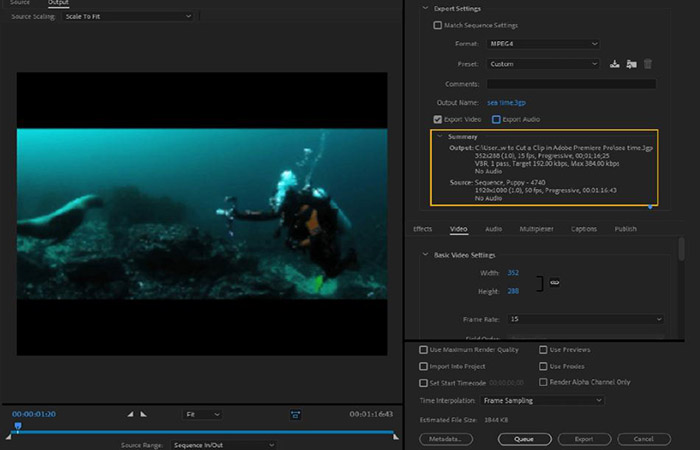Open the Frame Rate dropdown
This screenshot has width=700, height=450.
(585, 319)
